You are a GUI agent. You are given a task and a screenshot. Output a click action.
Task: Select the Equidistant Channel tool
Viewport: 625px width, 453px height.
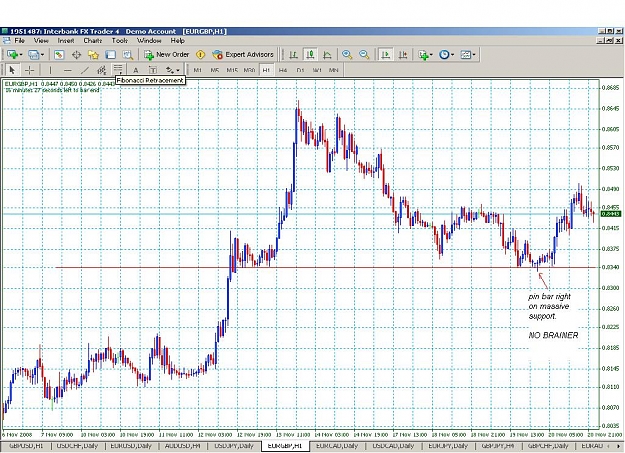pyautogui.click(x=102, y=70)
